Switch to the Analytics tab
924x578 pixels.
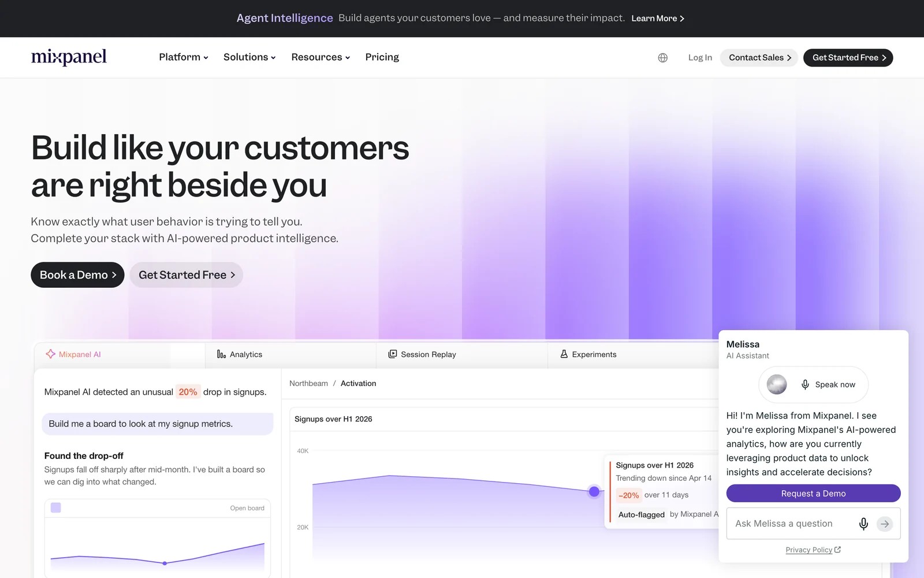point(290,354)
